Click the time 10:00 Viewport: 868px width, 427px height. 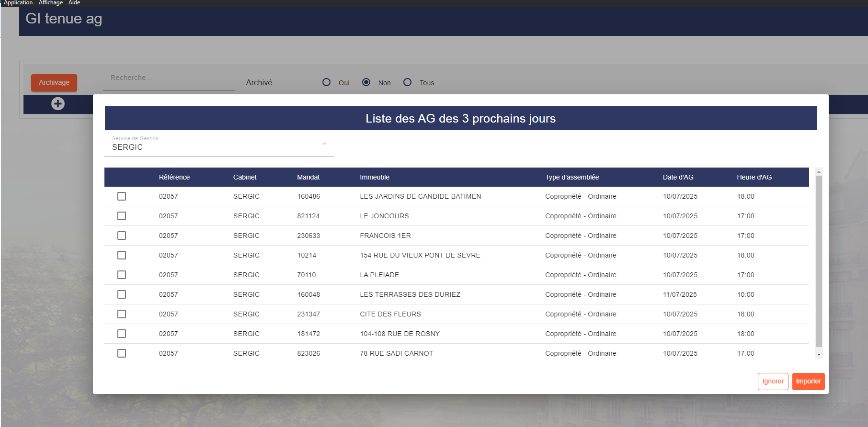[x=745, y=294]
